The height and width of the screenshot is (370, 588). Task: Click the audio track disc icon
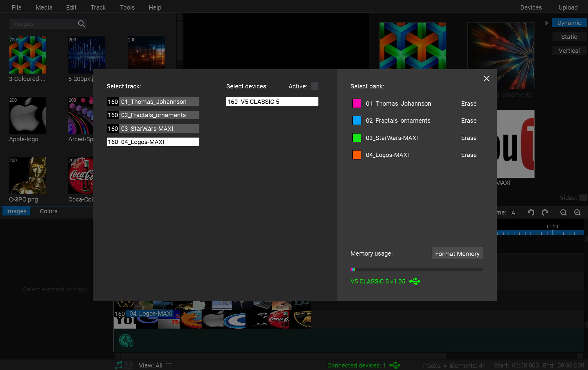[126, 341]
